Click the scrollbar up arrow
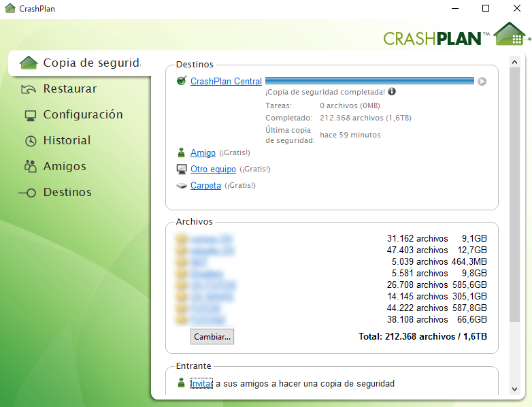This screenshot has width=532, height=407. (x=514, y=62)
